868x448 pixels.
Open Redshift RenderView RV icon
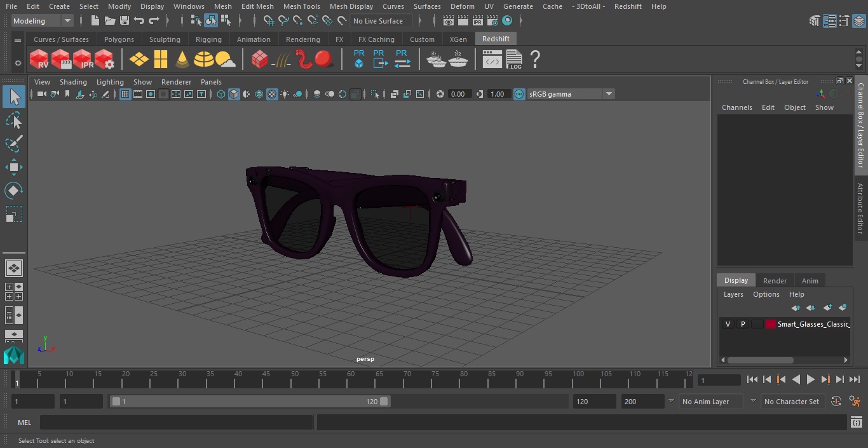[x=39, y=60]
